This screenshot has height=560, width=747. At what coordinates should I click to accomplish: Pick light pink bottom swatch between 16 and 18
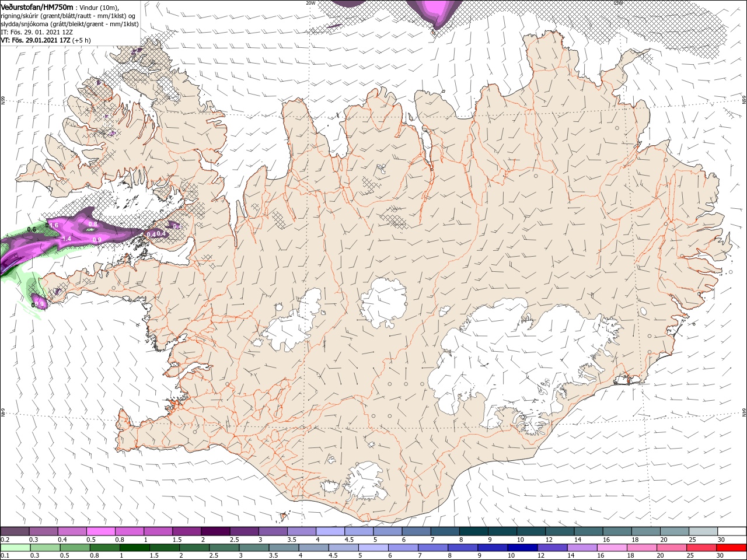(612, 548)
